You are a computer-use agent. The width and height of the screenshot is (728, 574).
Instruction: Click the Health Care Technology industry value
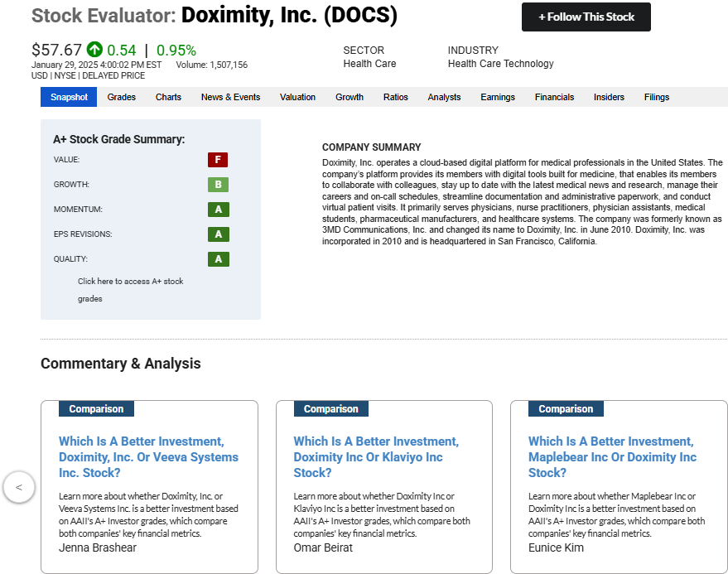[x=500, y=64]
